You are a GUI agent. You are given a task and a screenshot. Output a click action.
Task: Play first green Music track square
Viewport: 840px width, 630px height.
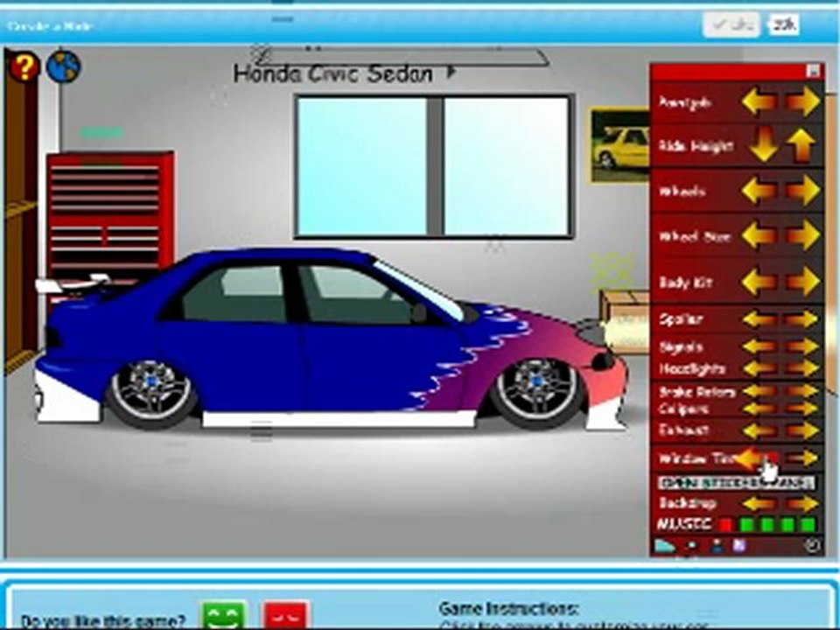[x=746, y=524]
